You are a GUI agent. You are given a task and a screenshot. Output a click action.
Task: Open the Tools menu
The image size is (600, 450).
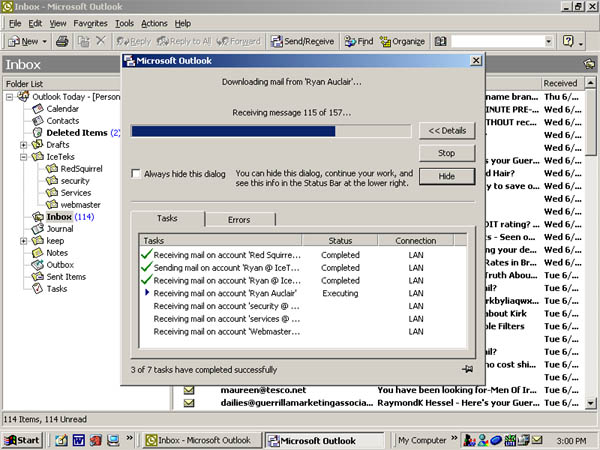click(124, 23)
